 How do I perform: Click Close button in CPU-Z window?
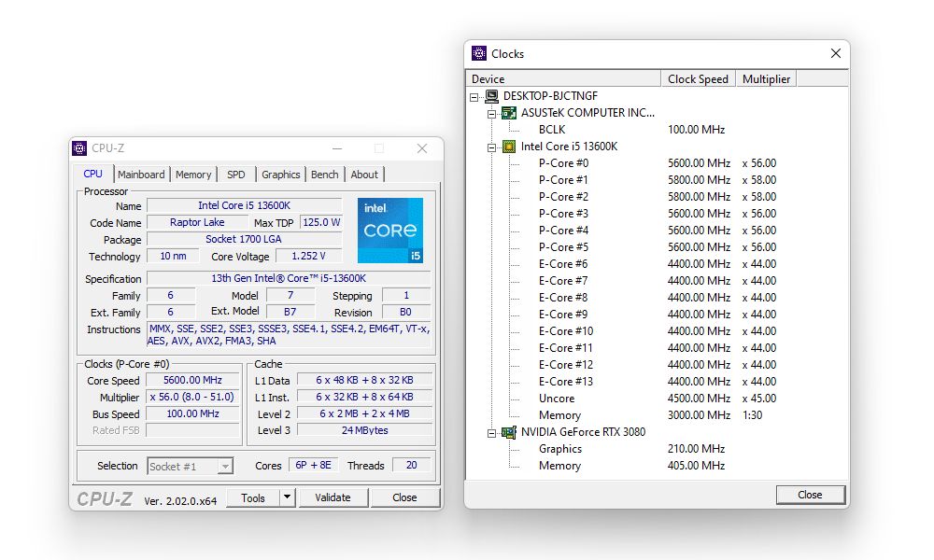tap(405, 497)
